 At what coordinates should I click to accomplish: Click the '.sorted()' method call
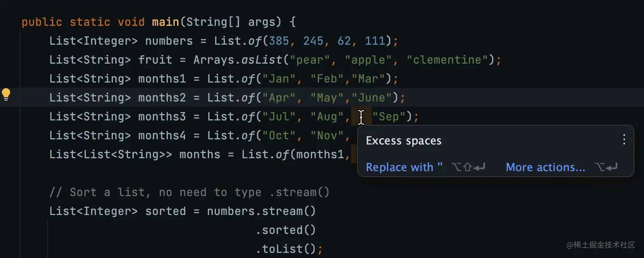pos(286,230)
